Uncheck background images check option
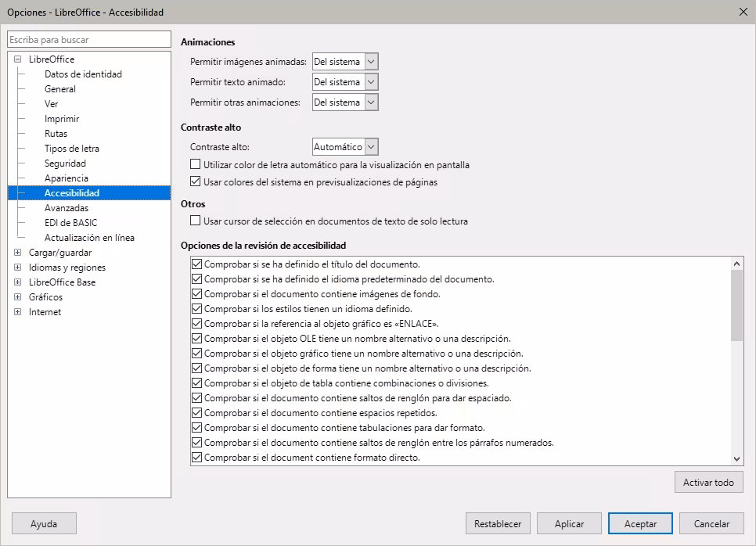Image resolution: width=756 pixels, height=546 pixels. click(x=196, y=294)
